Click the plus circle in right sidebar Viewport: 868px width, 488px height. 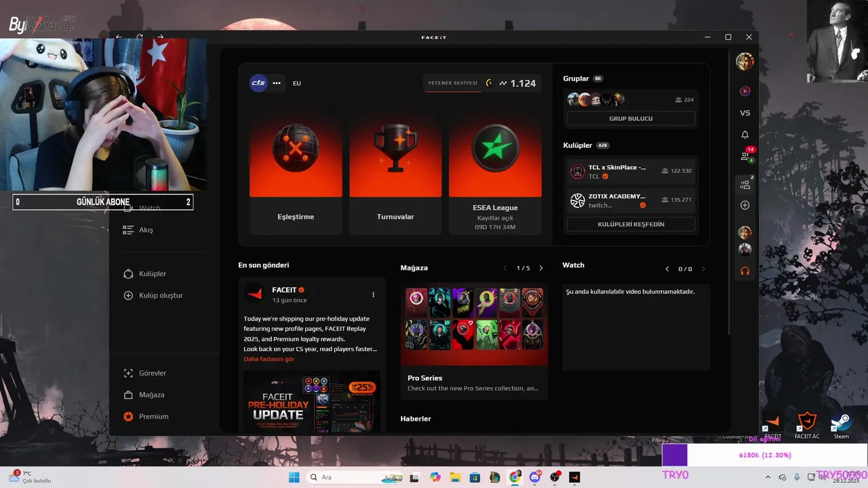pos(745,205)
